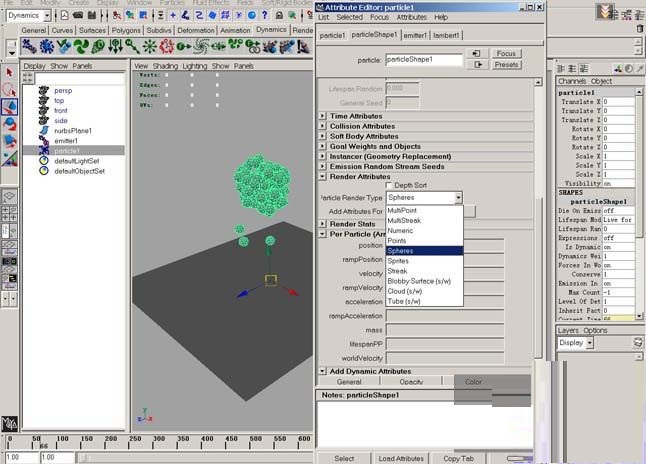
Task: Click the General button under Add Dynamic Attributes
Action: point(349,382)
